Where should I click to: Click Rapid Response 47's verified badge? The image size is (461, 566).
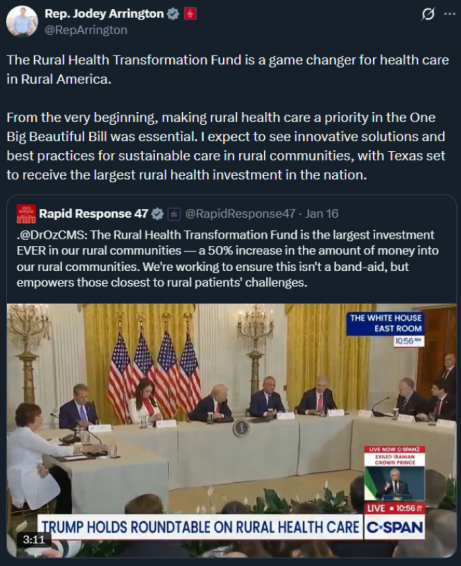[157, 214]
